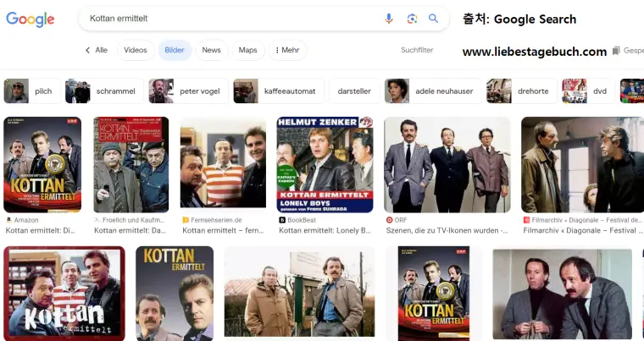Open the Froelich und Kaufmann image result
The width and height of the screenshot is (644, 341).
[x=131, y=164]
